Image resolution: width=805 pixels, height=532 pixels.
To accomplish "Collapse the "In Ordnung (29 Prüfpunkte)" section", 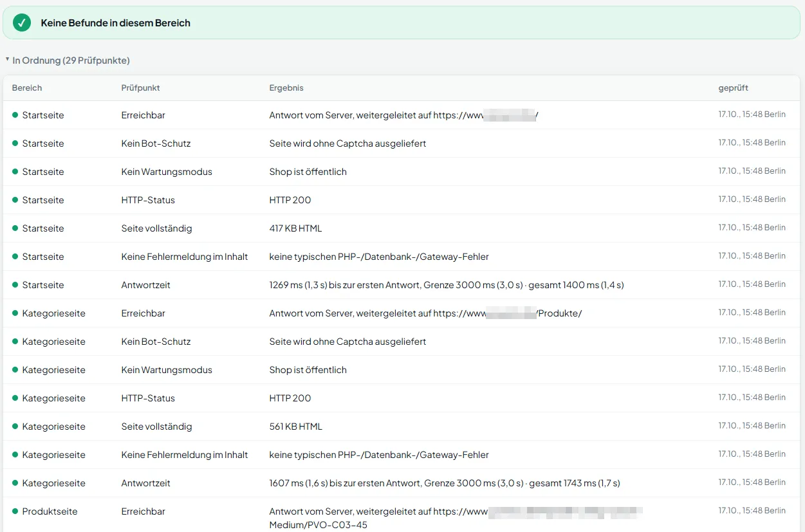I will [x=68, y=60].
